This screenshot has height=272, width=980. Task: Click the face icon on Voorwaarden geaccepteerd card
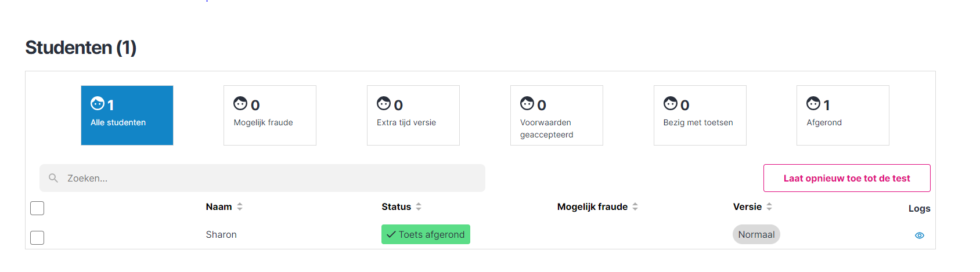pos(527,104)
